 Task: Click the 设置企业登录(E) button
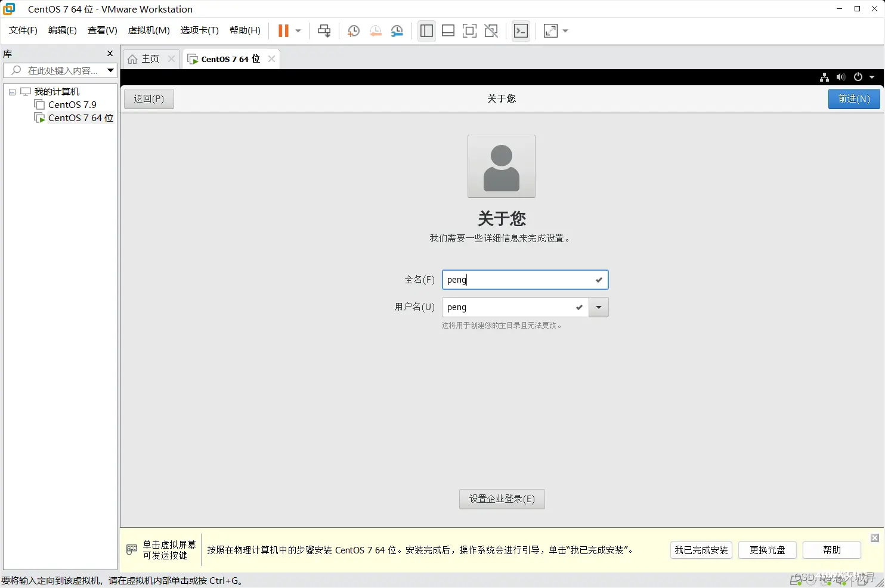click(502, 499)
